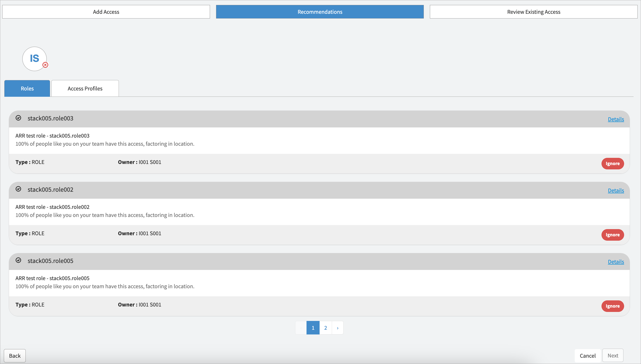Click the Cancel button
The height and width of the screenshot is (364, 641).
[x=588, y=355]
